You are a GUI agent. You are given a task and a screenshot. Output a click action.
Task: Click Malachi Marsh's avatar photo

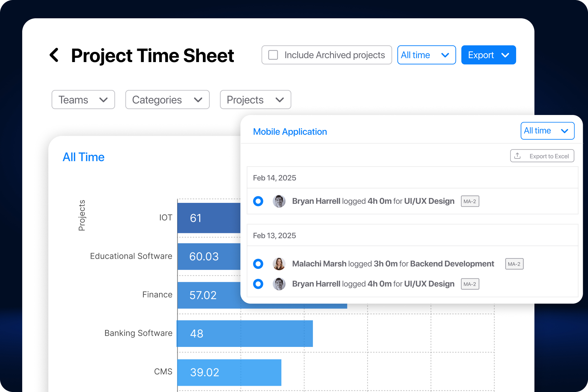coord(279,264)
